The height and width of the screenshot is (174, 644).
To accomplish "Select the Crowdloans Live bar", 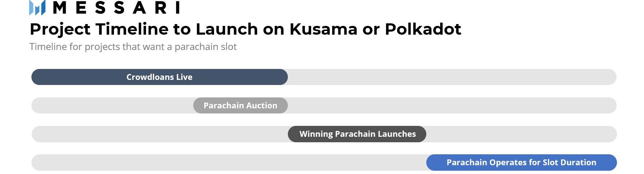I will [159, 77].
